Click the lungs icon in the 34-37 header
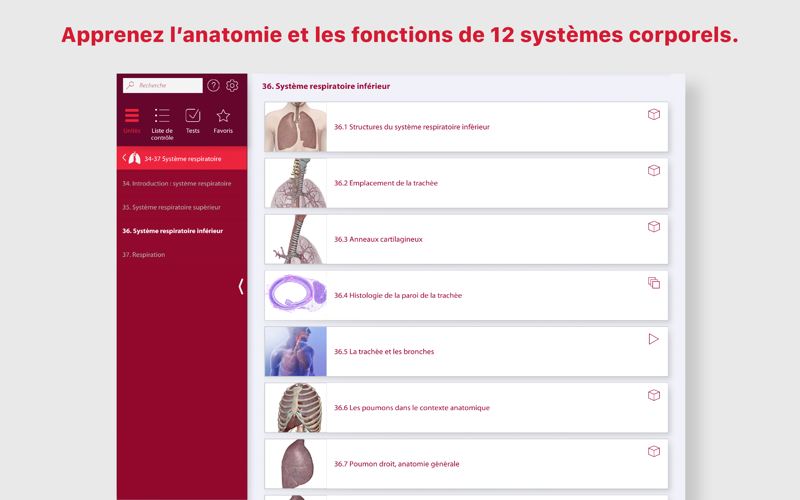The image size is (800, 500). pyautogui.click(x=135, y=158)
